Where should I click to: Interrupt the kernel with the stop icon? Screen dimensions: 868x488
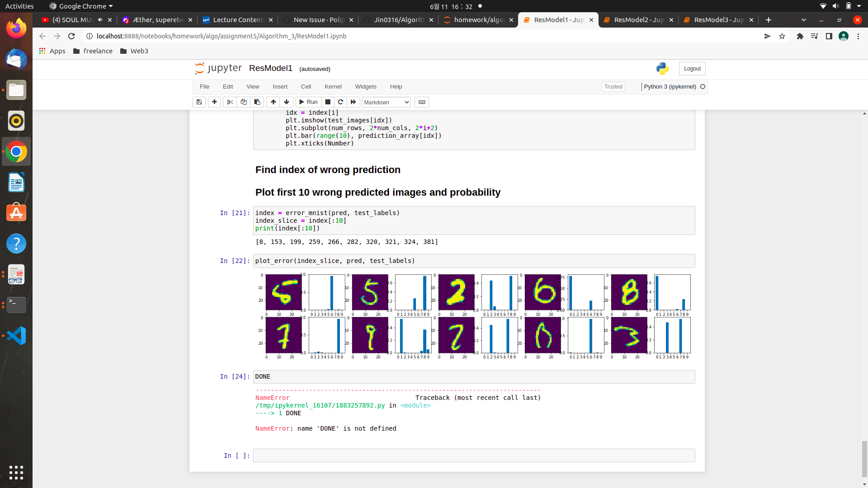pyautogui.click(x=328, y=102)
